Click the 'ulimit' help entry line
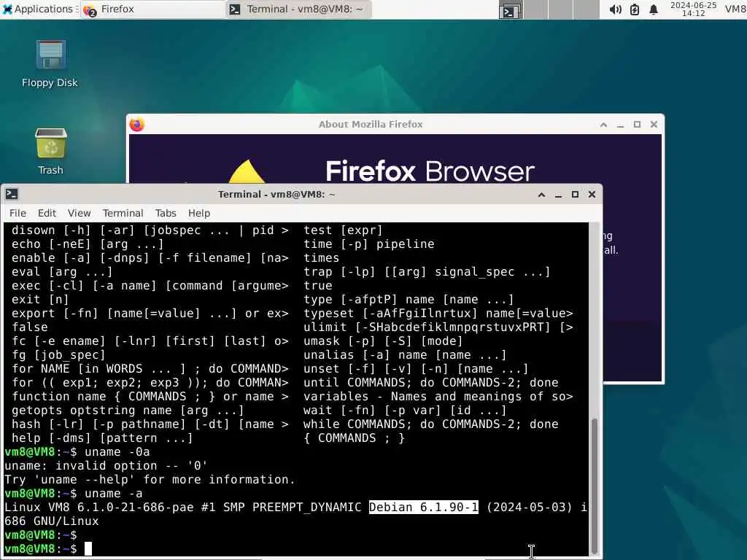 click(x=438, y=327)
